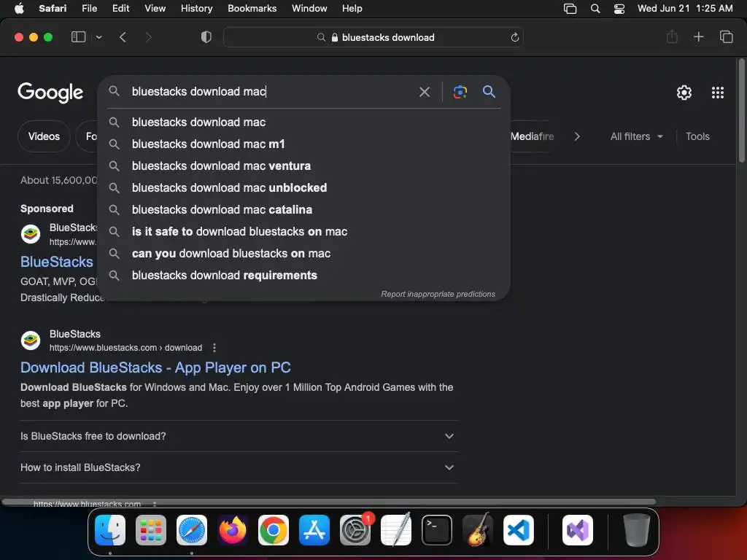Click the Safari sidebar toggle icon
Viewport: 747px width, 560px height.
click(78, 37)
